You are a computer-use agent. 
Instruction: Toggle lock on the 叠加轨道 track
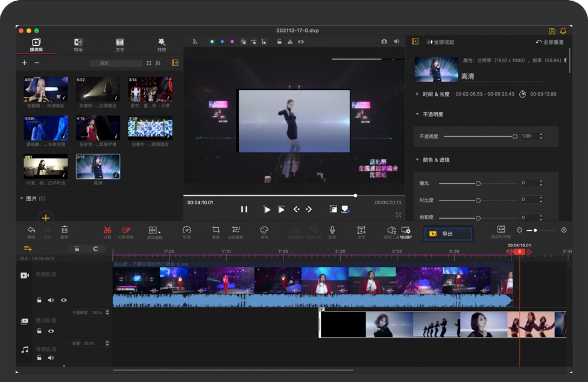[x=39, y=331]
